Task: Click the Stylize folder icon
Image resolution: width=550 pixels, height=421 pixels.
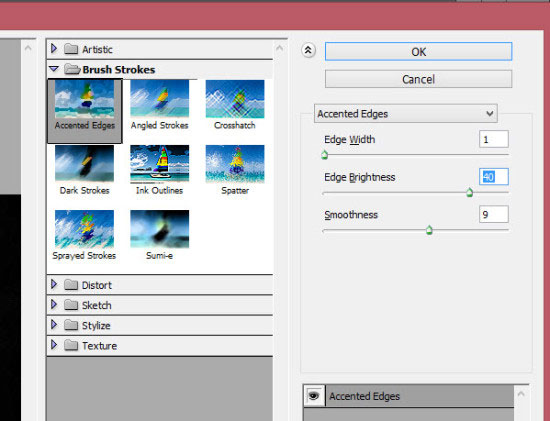Action: click(x=71, y=325)
